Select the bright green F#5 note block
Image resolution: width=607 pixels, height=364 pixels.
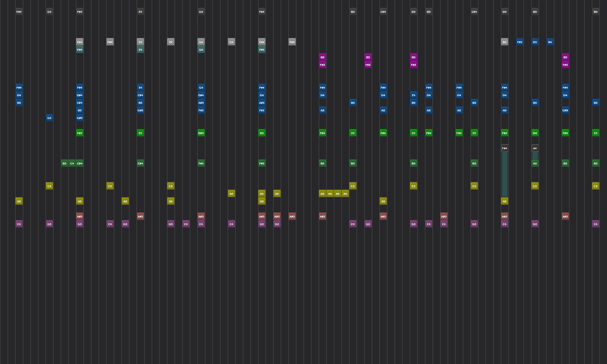point(80,133)
